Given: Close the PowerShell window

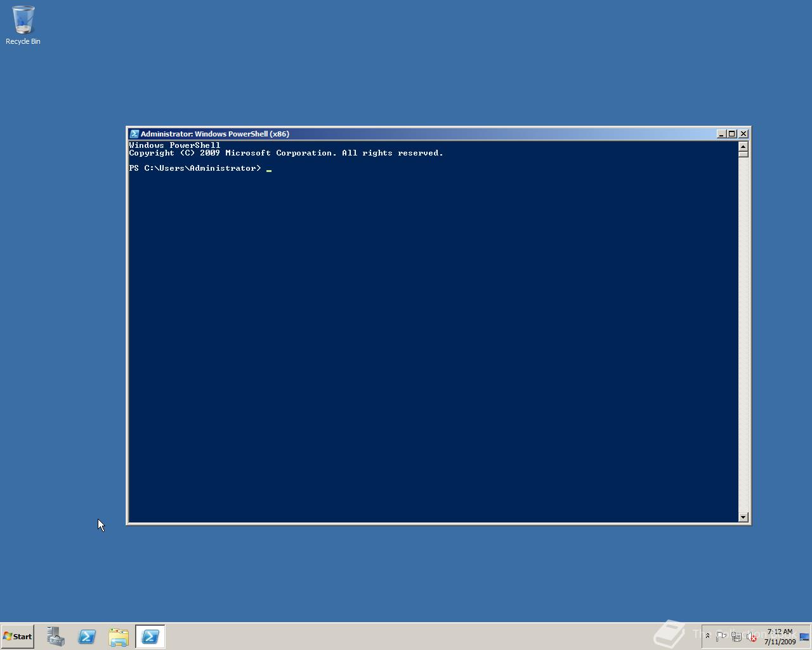Looking at the screenshot, I should click(743, 134).
